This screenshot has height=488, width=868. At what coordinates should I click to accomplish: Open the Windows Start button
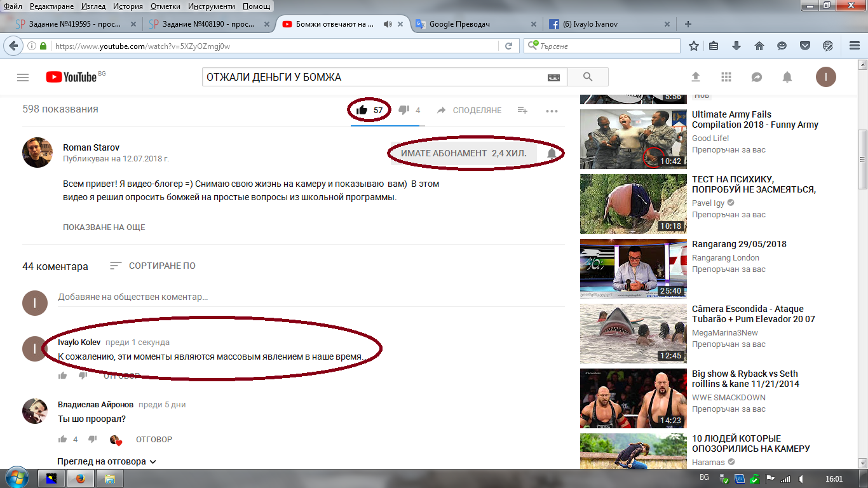coord(17,478)
